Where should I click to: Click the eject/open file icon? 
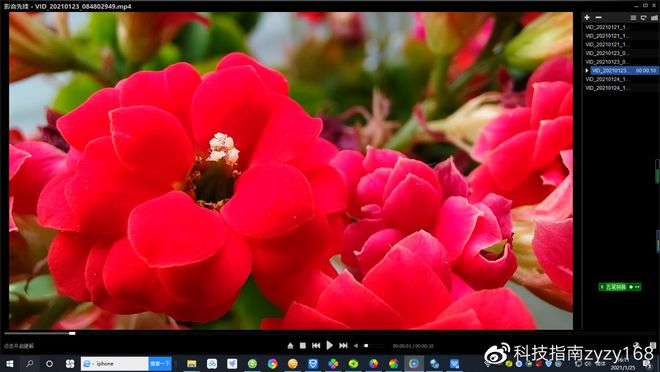coord(290,345)
